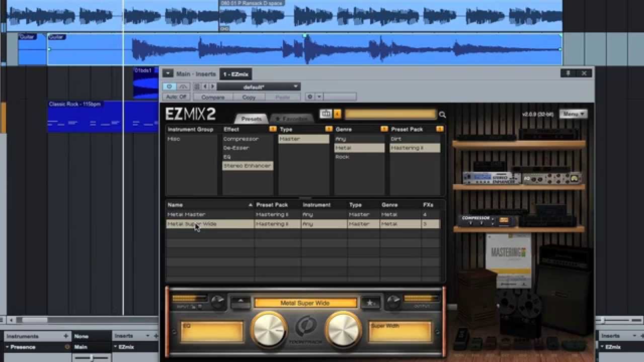This screenshot has height=362, width=644.
Task: Click the Toontrack logo between the knobs
Action: pyautogui.click(x=305, y=327)
